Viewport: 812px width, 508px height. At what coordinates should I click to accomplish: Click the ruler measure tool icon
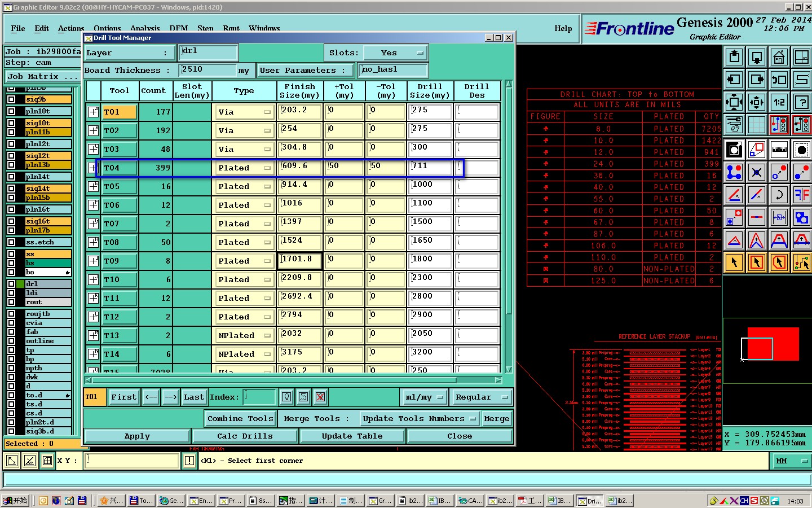coord(779,150)
